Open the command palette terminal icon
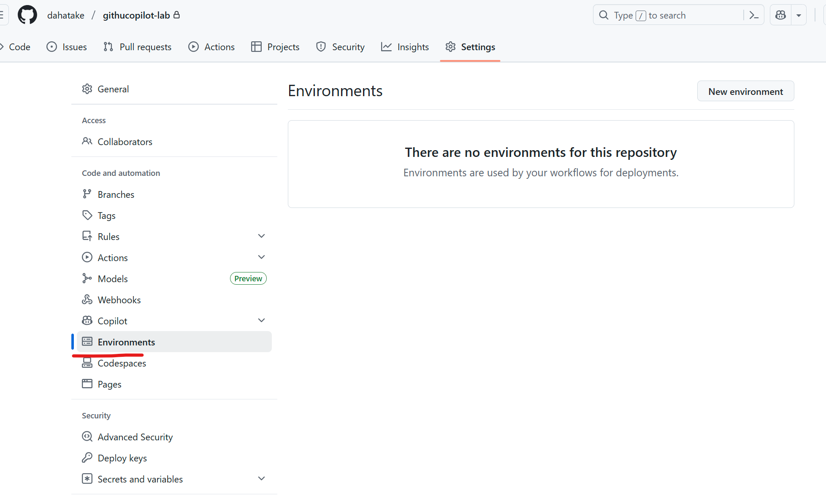This screenshot has height=504, width=826. [754, 14]
